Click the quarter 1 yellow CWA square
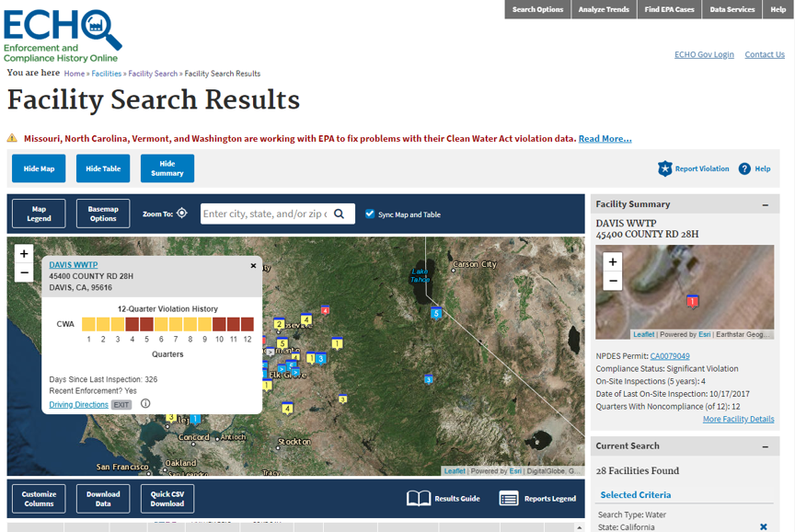 pyautogui.click(x=88, y=324)
